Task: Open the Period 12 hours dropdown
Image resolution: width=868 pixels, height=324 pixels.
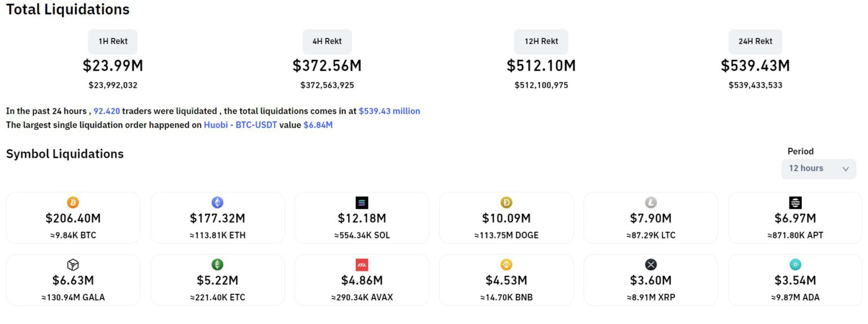Action: pos(814,169)
